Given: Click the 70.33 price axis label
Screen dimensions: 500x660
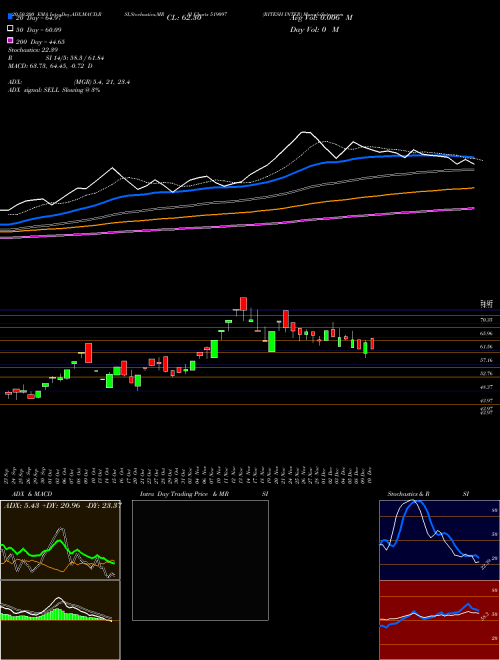Looking at the screenshot, I should pos(487,320).
